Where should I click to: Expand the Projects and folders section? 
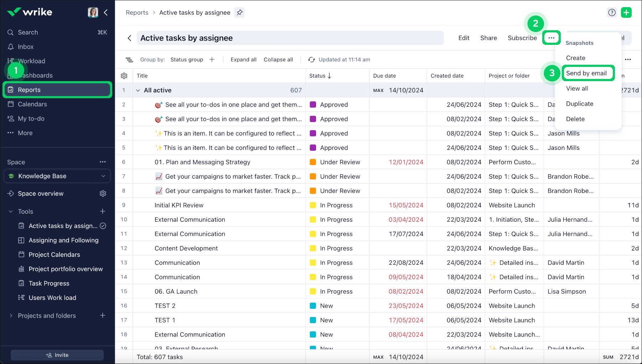pyautogui.click(x=11, y=316)
